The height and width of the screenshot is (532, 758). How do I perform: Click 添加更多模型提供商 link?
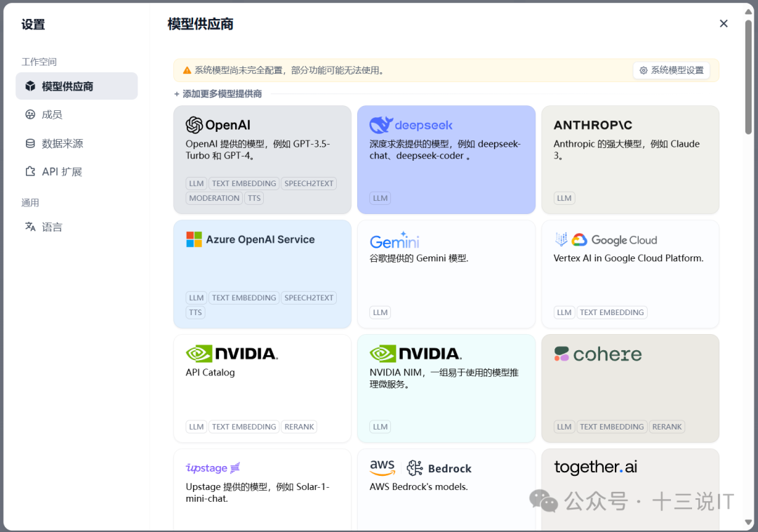[218, 94]
